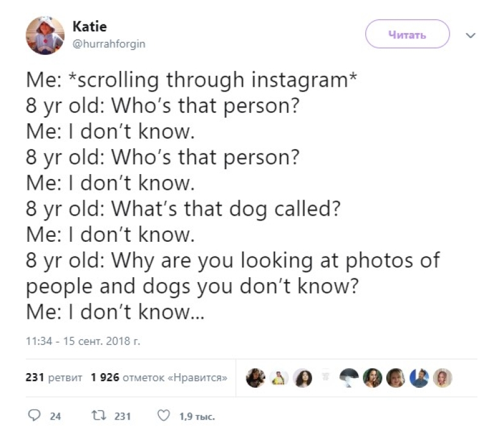Expand the tweet options chevron menu
This screenshot has height=436, width=504.
(470, 35)
